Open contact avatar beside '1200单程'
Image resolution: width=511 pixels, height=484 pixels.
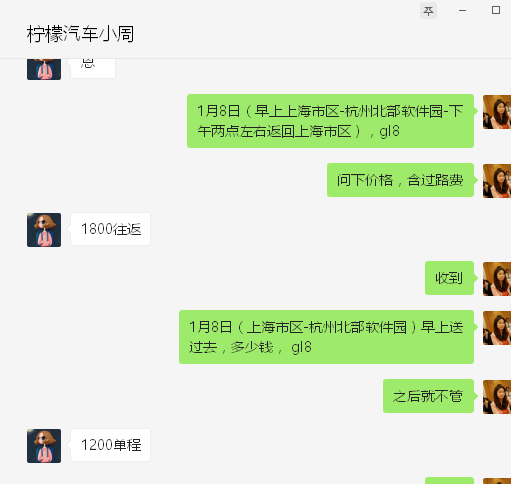pyautogui.click(x=44, y=446)
